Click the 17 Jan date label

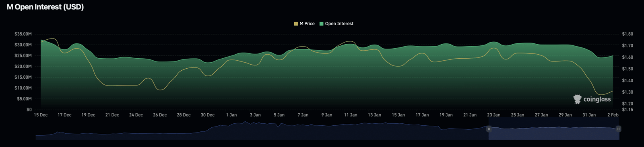[x=422, y=115]
